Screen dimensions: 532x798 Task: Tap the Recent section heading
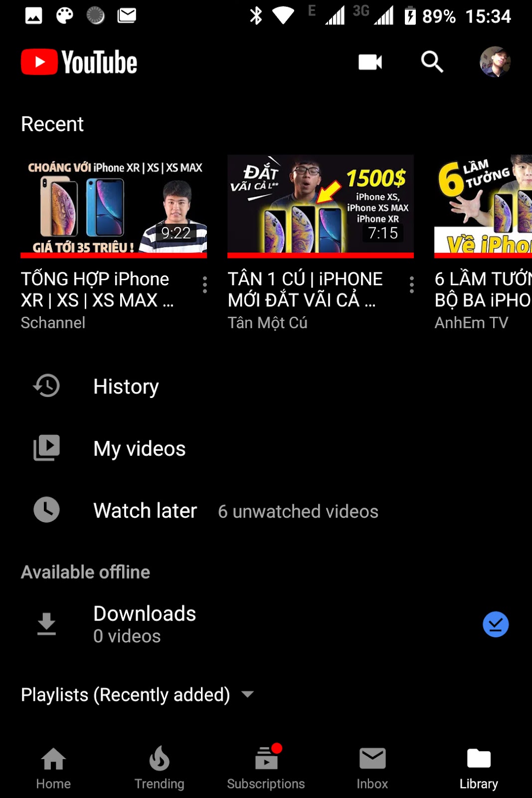pyautogui.click(x=52, y=124)
